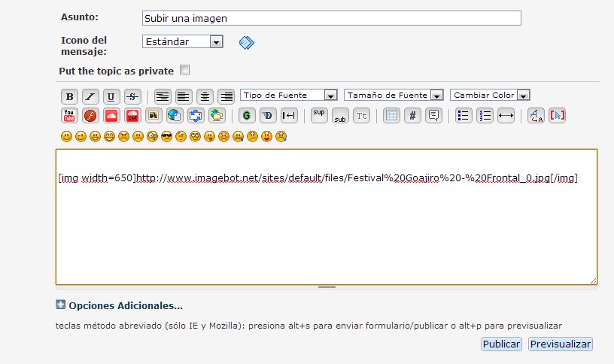The width and height of the screenshot is (614, 364).
Task: Enable 'Put the topic as private' checkbox
Action: tap(185, 70)
